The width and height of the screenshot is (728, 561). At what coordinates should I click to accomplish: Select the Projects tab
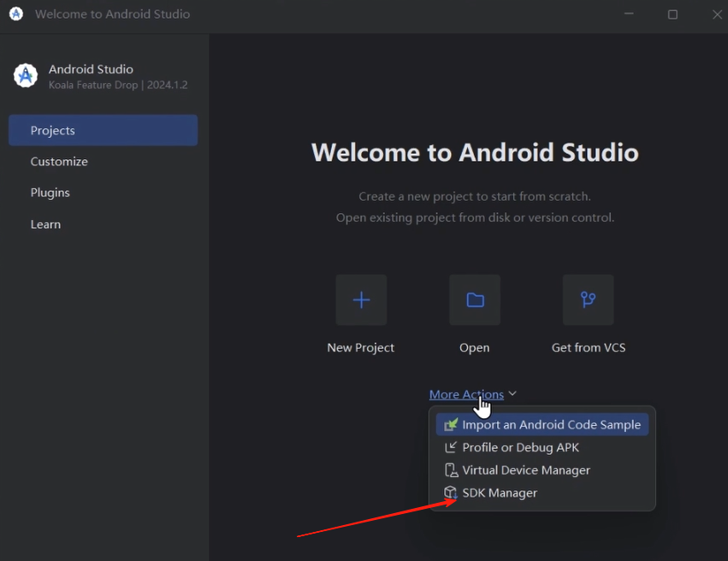(x=103, y=130)
